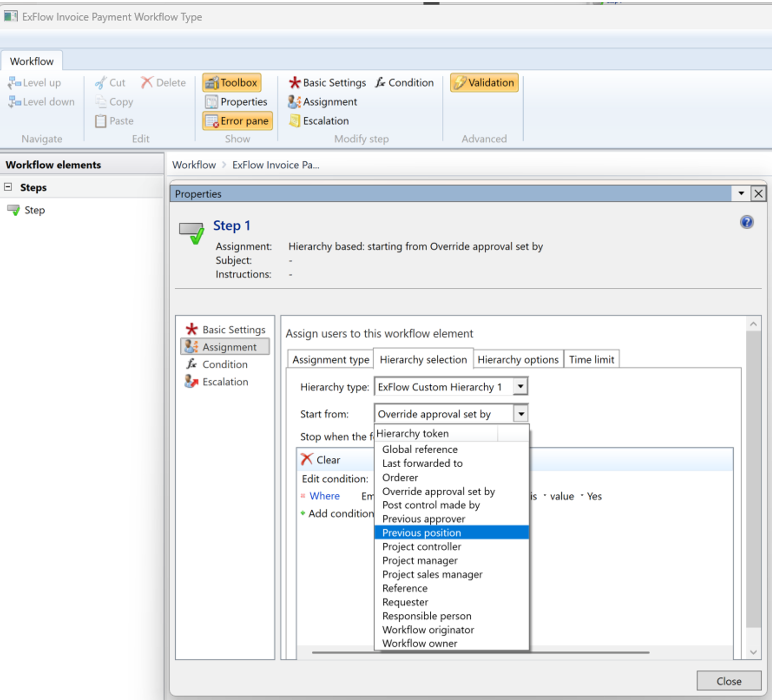772x700 pixels.
Task: Click the Copy ribbon button
Action: pos(114,101)
